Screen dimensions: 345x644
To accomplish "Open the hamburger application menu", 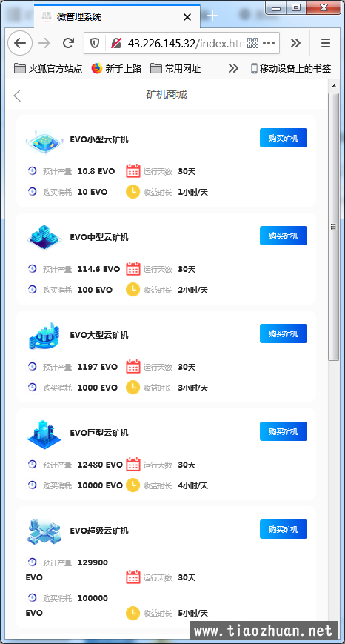I will click(326, 43).
